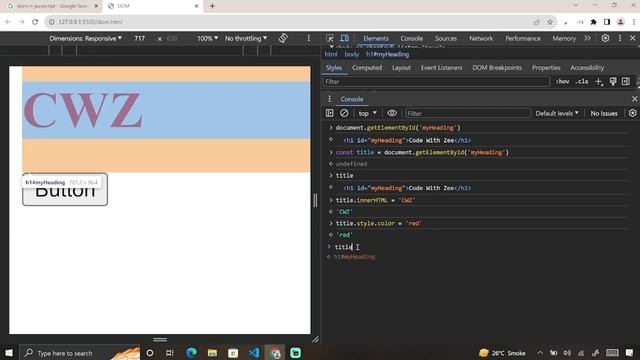This screenshot has width=640, height=360.
Task: Focus the Styles filter field
Action: click(x=436, y=82)
